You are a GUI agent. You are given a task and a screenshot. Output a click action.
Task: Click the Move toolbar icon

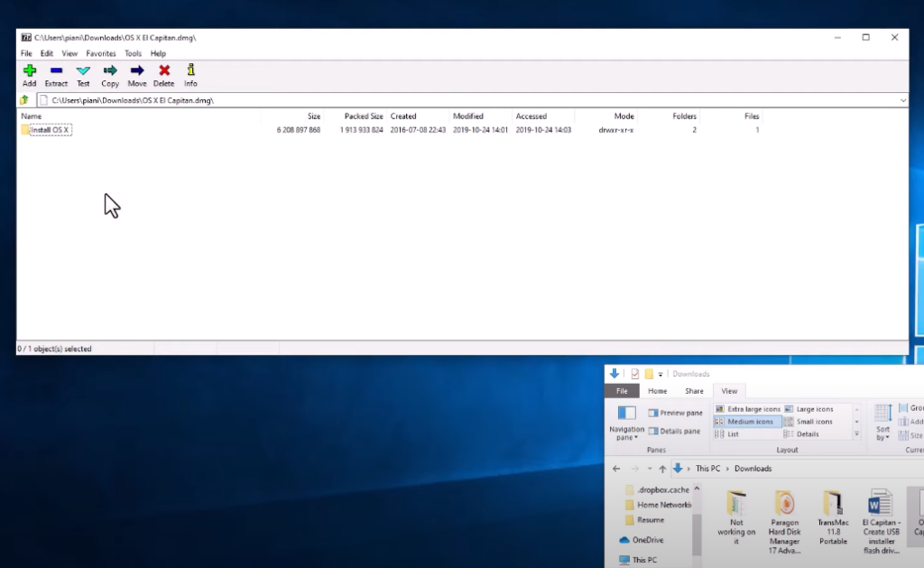pyautogui.click(x=137, y=76)
